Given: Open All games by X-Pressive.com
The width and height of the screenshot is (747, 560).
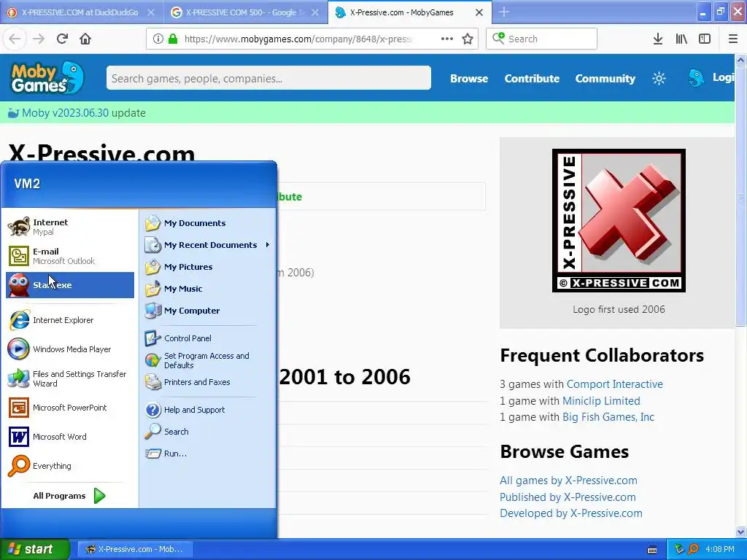Looking at the screenshot, I should point(568,481).
